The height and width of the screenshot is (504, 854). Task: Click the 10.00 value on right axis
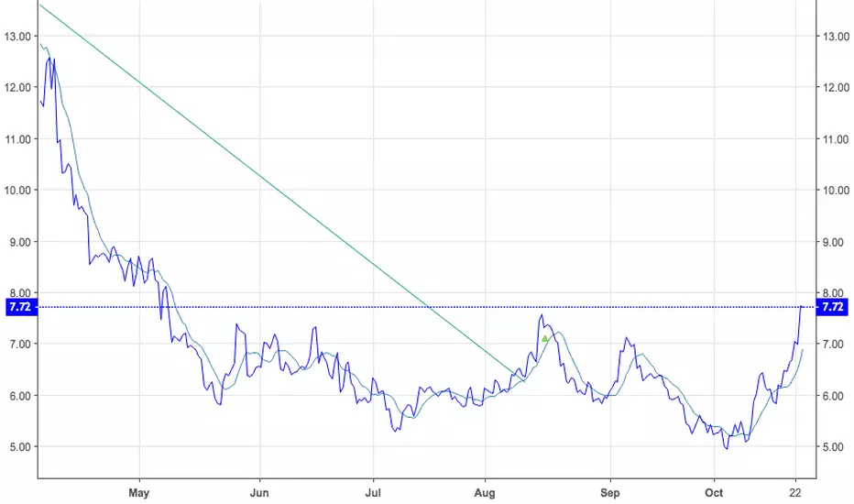[836, 191]
